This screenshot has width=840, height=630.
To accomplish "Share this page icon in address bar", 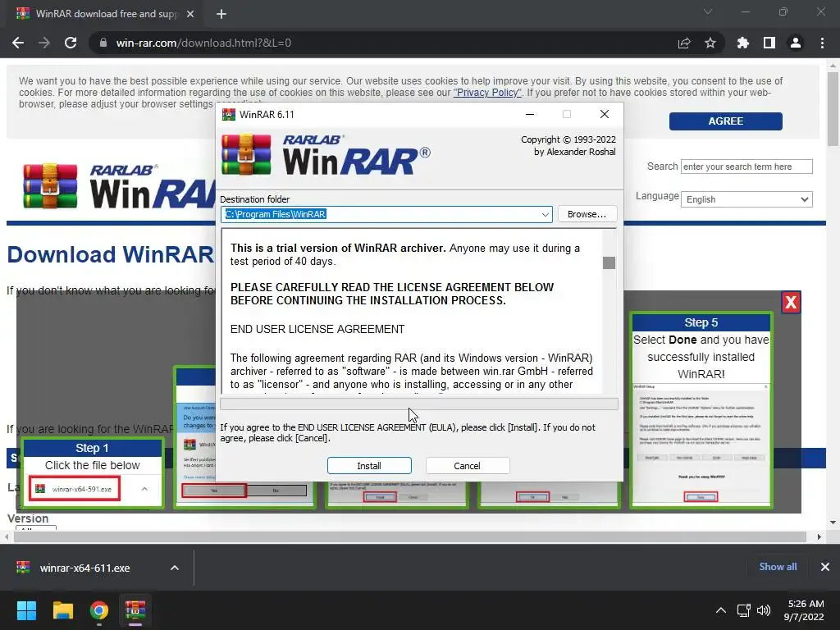I will [x=684, y=43].
